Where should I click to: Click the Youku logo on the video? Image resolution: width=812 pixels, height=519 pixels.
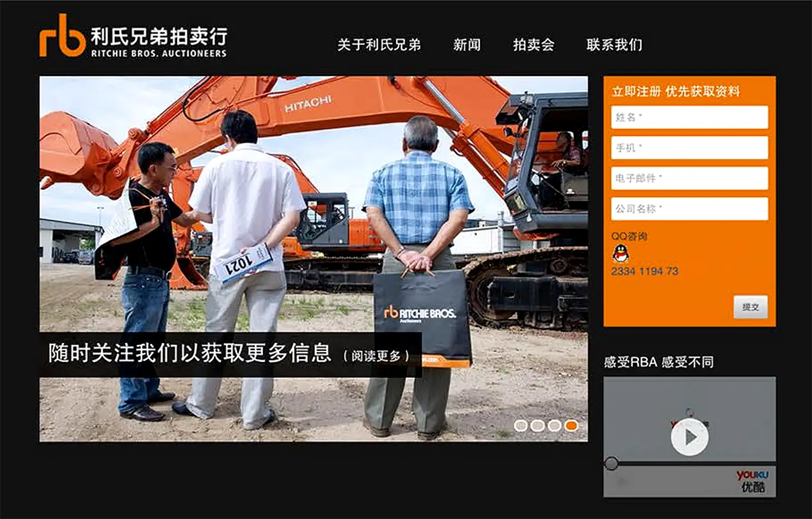pos(753,481)
